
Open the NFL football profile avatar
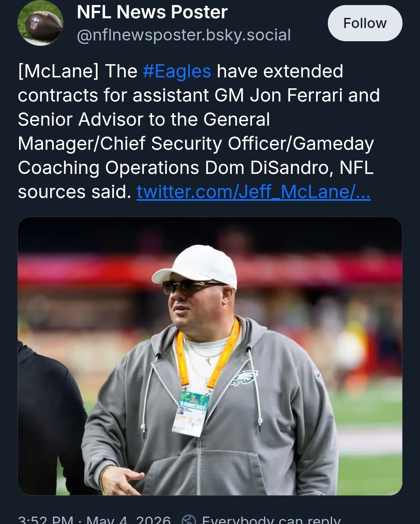click(x=40, y=23)
